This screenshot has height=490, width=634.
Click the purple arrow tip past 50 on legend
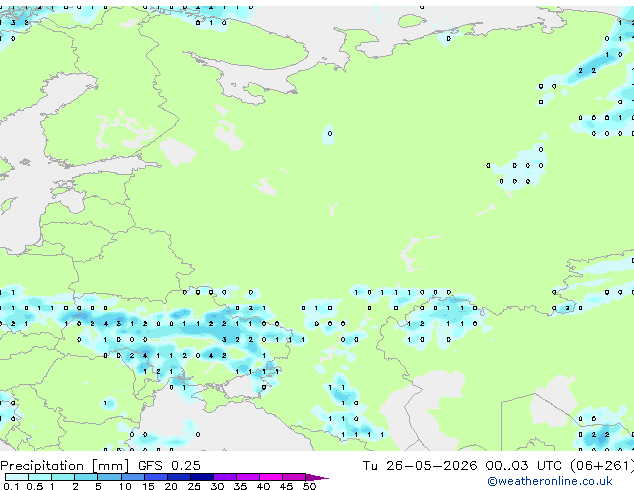point(317,477)
